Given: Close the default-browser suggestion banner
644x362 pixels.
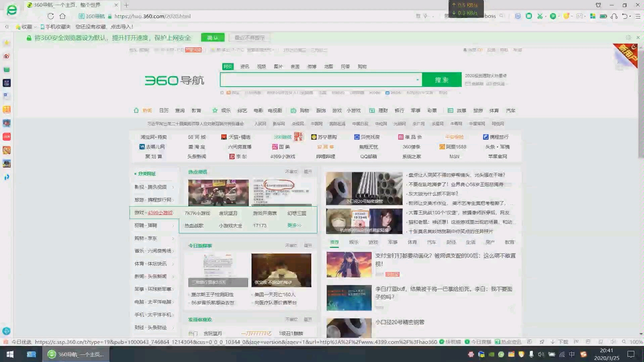Looking at the screenshot, I should click(638, 38).
